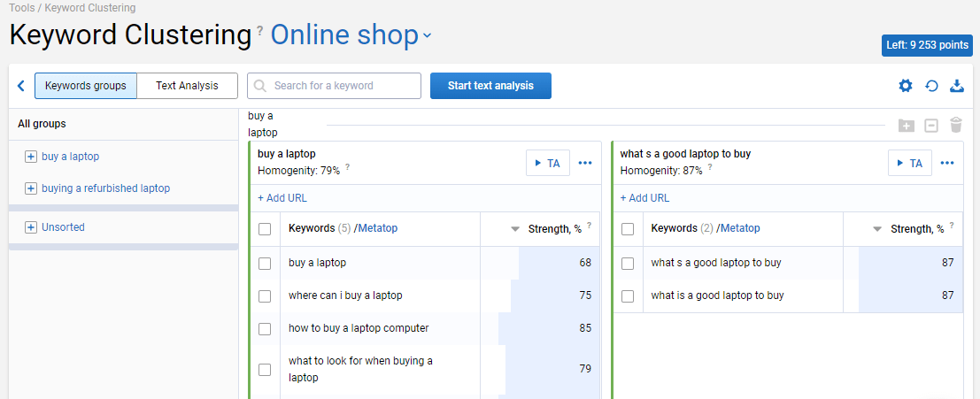The width and height of the screenshot is (980, 399).
Task: Switch to Keywords groups tab
Action: tap(86, 86)
